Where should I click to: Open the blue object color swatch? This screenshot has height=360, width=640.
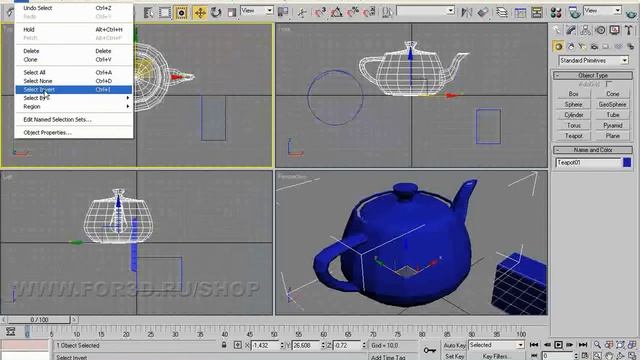[x=627, y=162]
